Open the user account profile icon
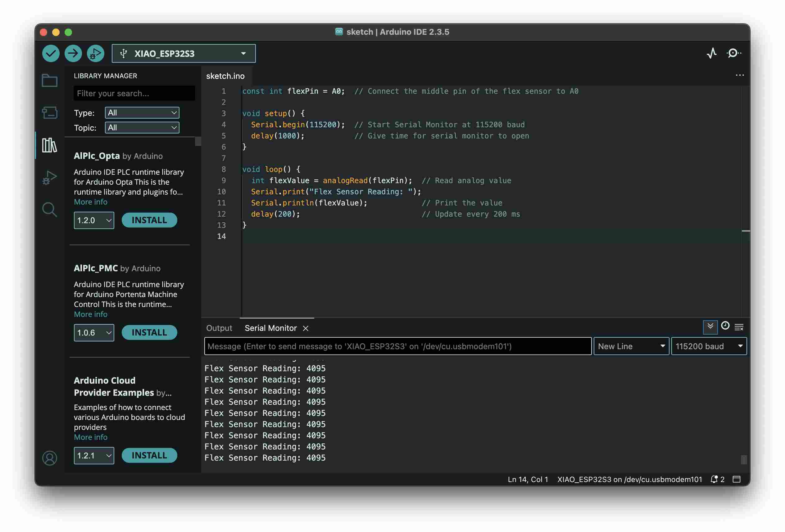Image resolution: width=785 pixels, height=532 pixels. point(49,458)
